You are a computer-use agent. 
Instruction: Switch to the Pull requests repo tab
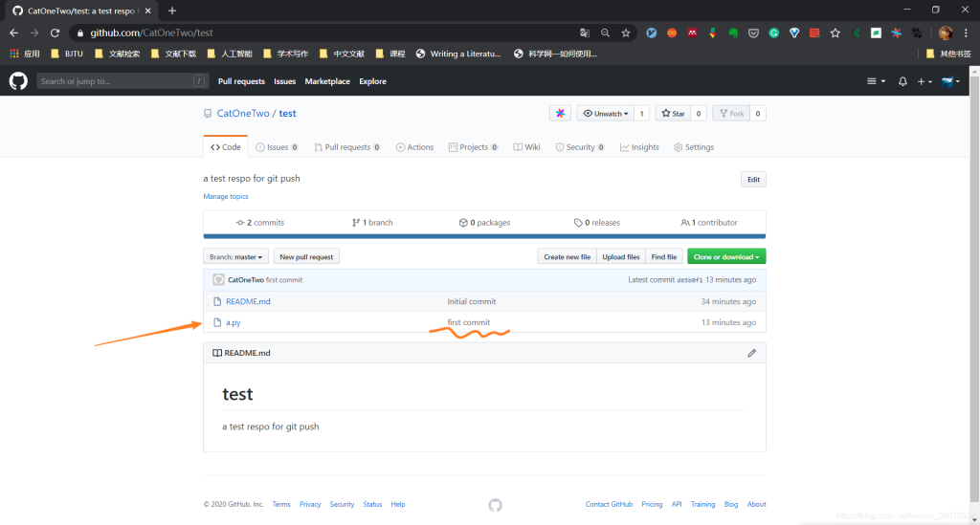click(x=346, y=147)
